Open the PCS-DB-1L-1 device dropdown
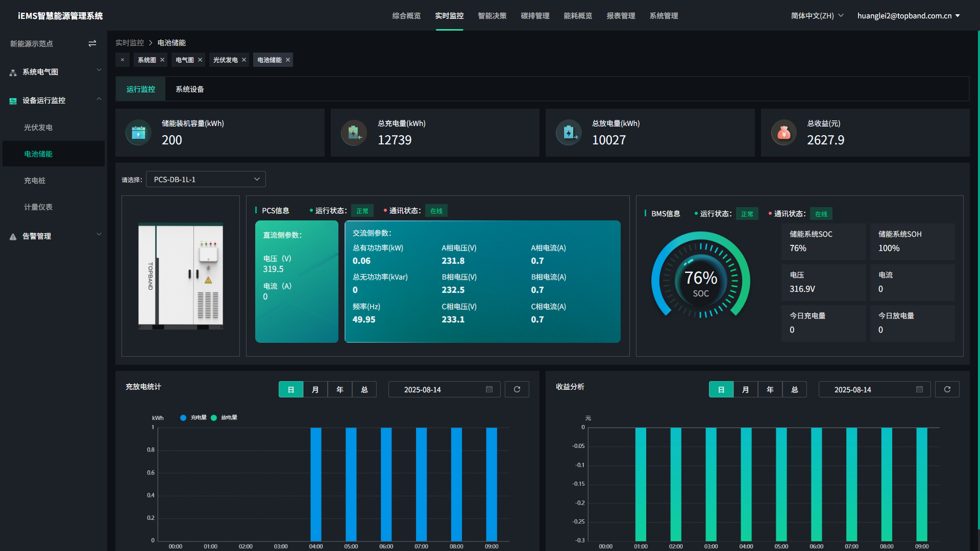This screenshot has height=551, width=980. (205, 179)
